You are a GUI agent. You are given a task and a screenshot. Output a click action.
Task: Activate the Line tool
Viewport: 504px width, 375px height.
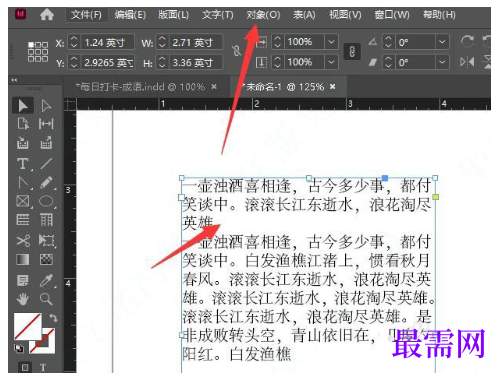[46, 164]
